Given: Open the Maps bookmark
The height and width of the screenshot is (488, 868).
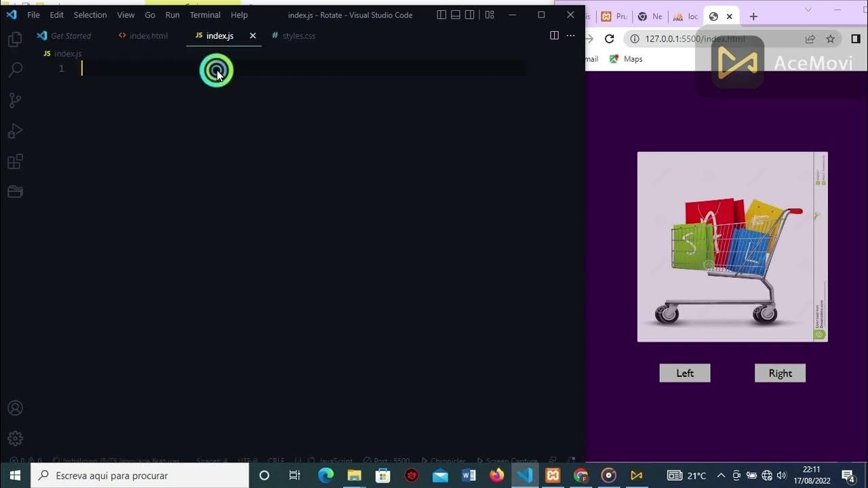Looking at the screenshot, I should coord(626,59).
